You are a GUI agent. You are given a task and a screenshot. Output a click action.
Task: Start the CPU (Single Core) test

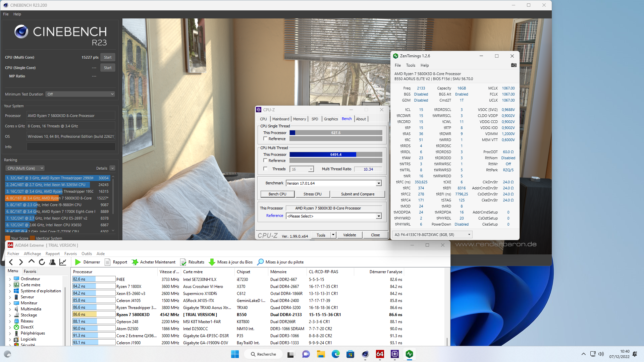pos(108,68)
